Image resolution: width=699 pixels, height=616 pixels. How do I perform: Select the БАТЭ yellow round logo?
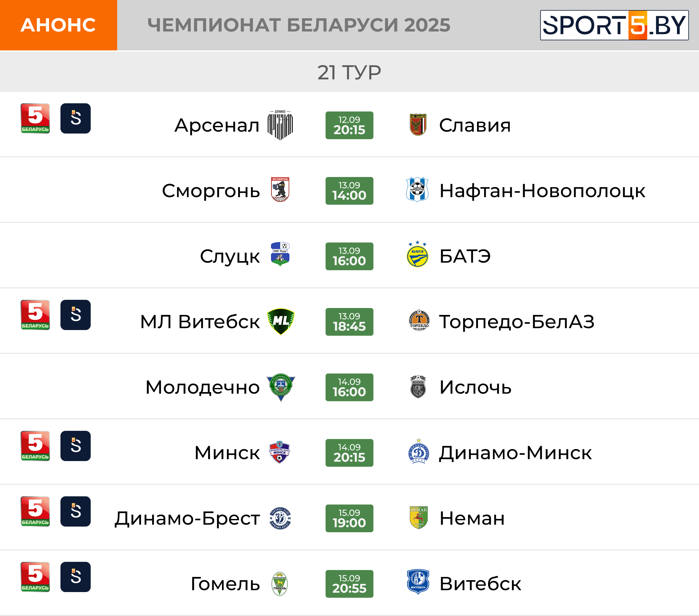418,254
